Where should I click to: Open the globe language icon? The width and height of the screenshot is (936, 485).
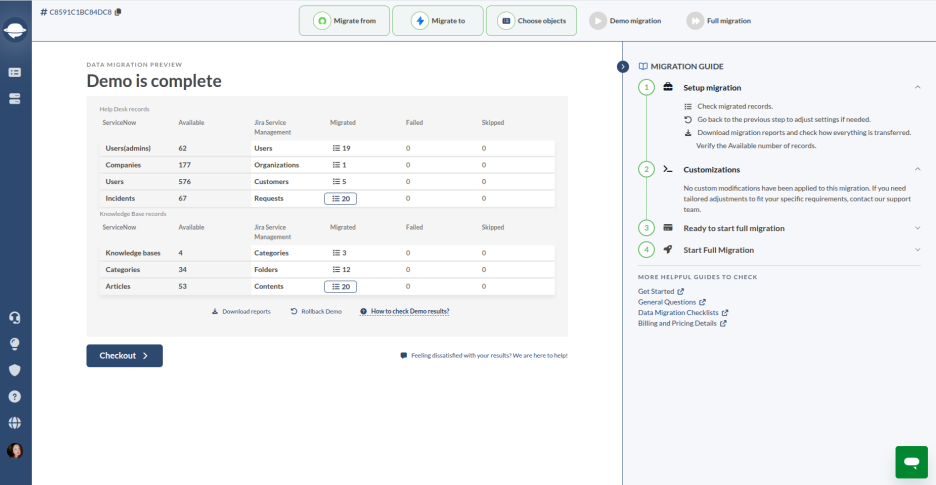[x=15, y=423]
